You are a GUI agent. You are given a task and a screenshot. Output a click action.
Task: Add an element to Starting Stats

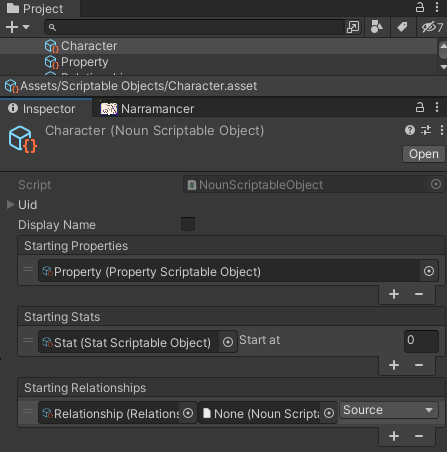[x=394, y=365]
